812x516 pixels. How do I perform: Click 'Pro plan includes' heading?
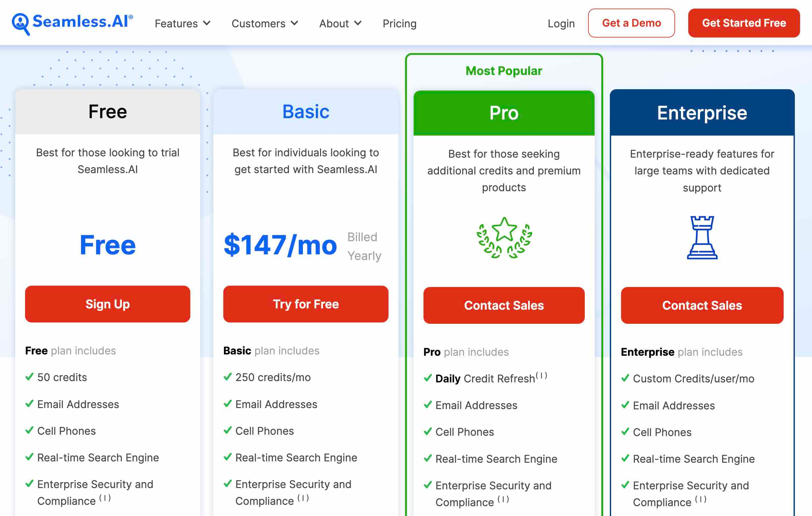466,352
